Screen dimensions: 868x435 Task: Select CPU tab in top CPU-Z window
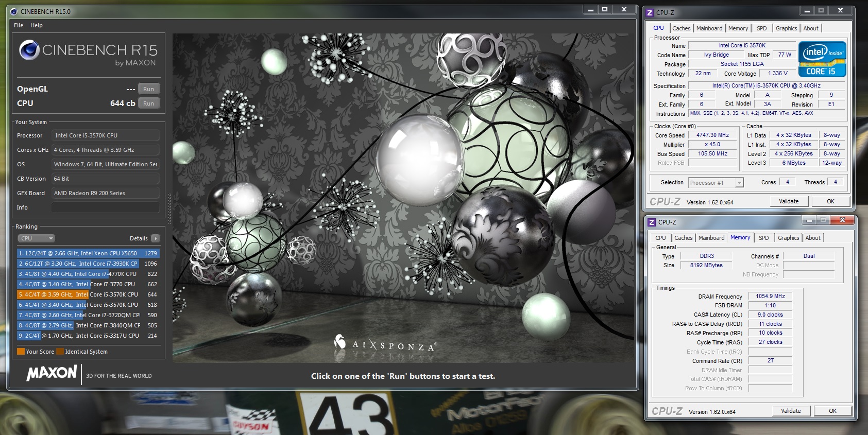(658, 28)
